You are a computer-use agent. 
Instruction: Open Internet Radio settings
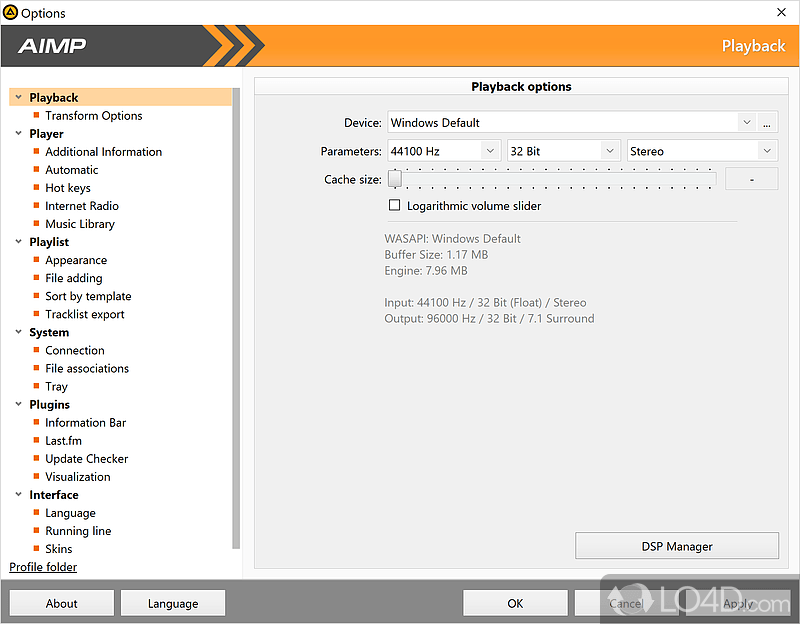click(x=82, y=206)
